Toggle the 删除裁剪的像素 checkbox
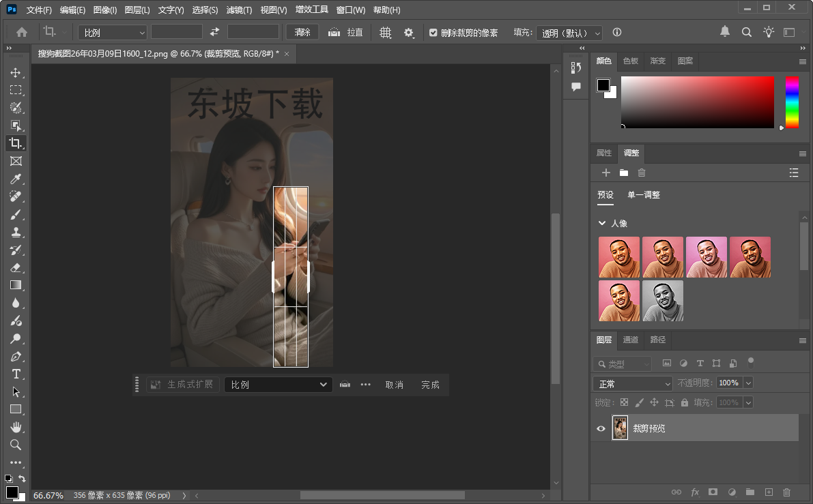This screenshot has width=813, height=504. [x=433, y=31]
